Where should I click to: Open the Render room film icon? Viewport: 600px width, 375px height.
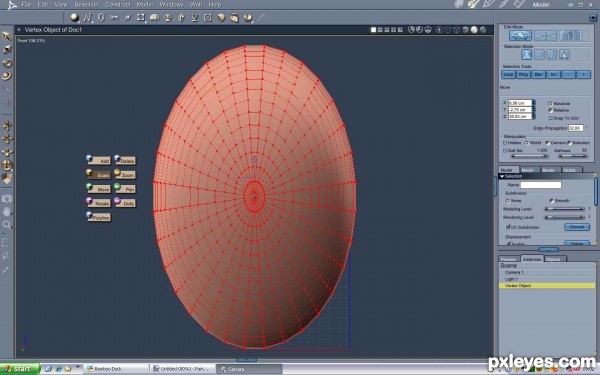click(x=518, y=4)
